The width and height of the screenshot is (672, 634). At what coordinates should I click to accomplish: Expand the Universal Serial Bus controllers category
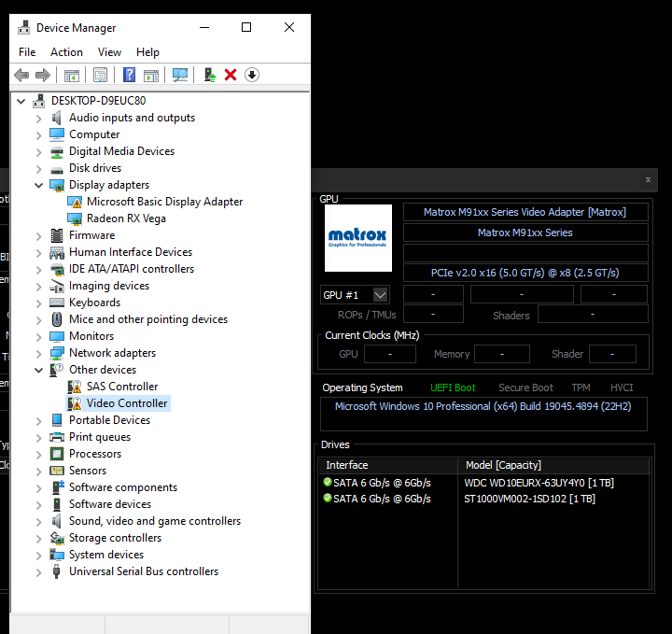click(38, 571)
